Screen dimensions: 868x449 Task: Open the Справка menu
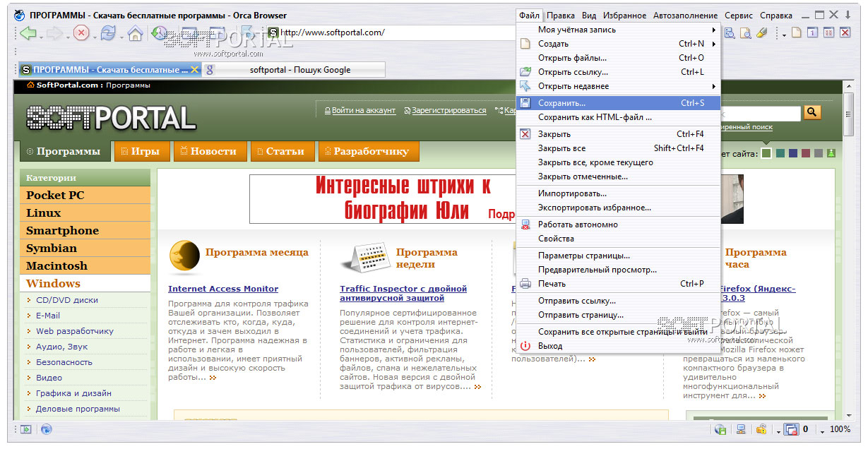tap(775, 16)
